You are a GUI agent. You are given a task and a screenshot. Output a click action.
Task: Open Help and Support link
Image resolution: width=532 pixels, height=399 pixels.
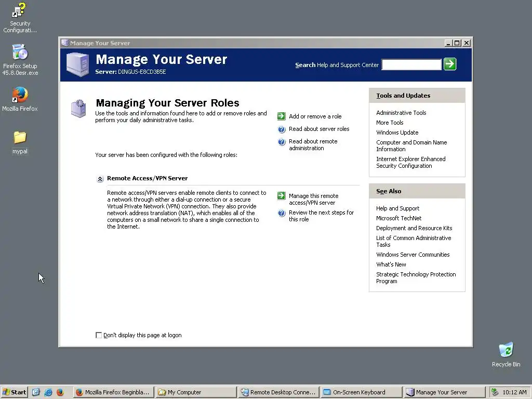pos(397,208)
